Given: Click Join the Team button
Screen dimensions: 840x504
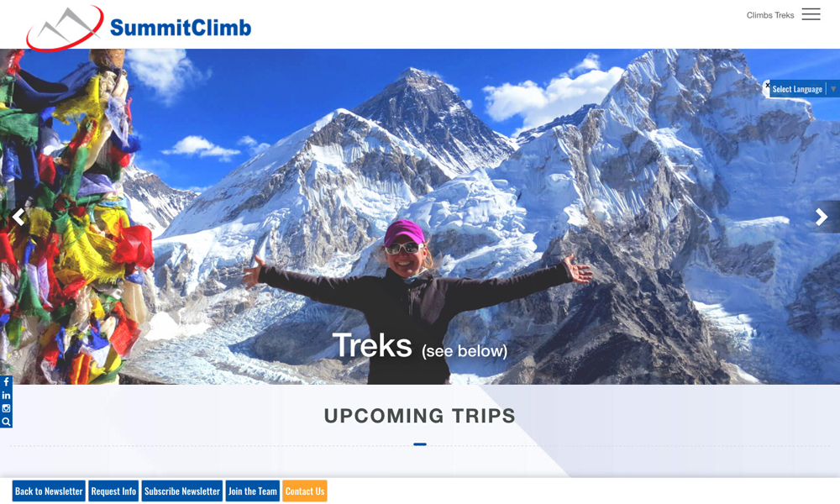Looking at the screenshot, I should click(x=252, y=491).
